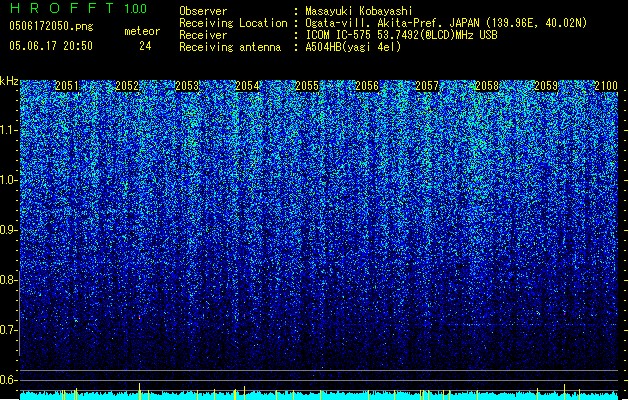Click the name Masayuki Kobayashi

click(359, 11)
